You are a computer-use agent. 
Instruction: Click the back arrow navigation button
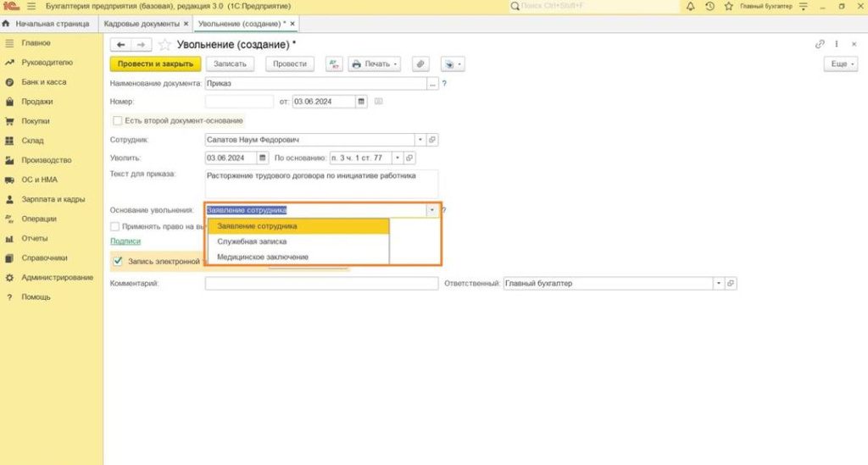(121, 44)
